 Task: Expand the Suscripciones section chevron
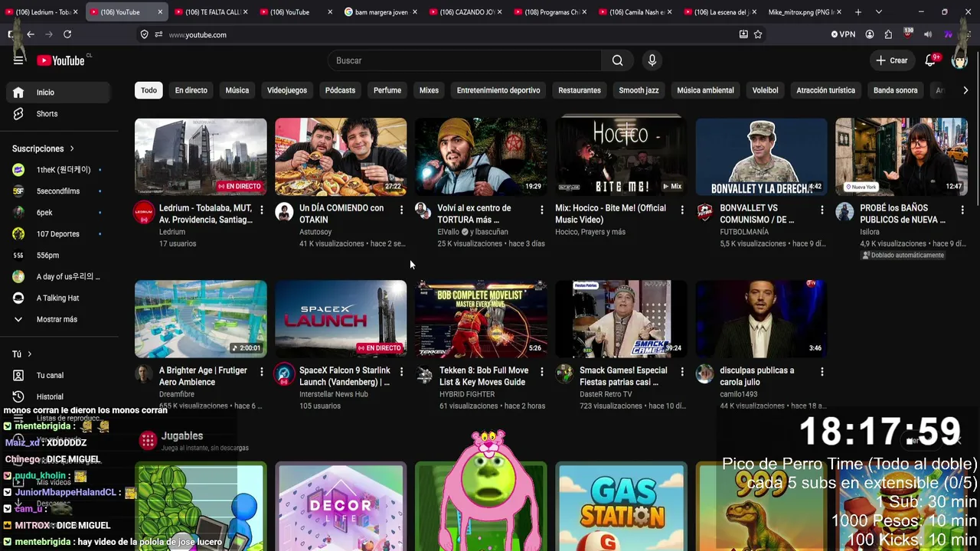72,148
